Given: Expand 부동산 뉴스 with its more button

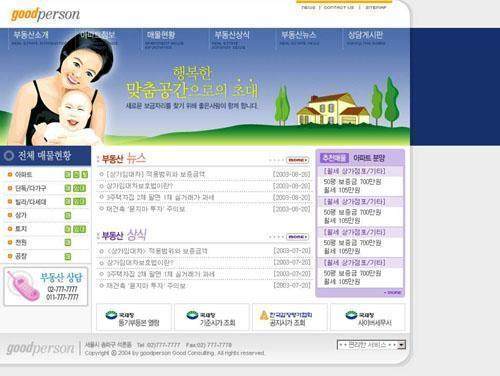Looking at the screenshot, I should point(297,160).
